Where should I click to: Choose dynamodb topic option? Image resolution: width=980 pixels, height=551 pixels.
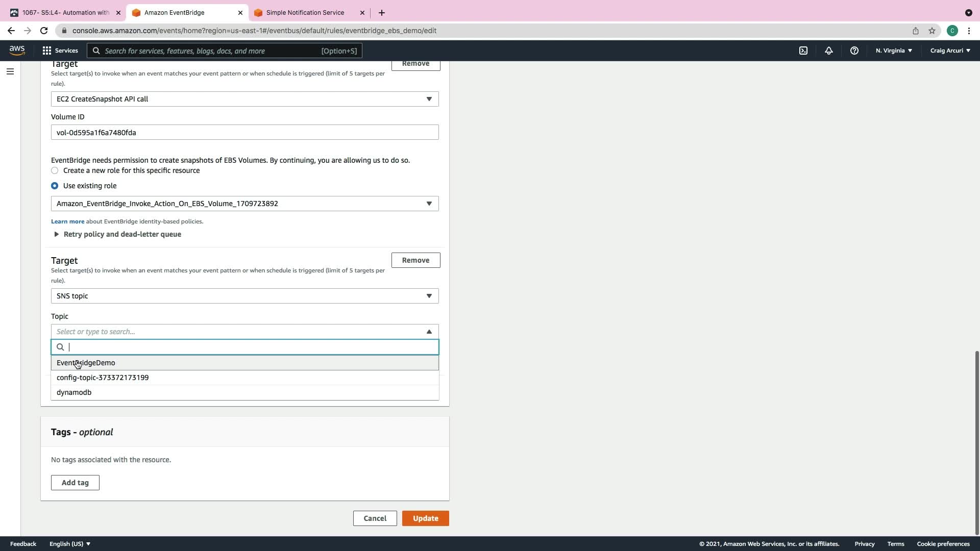pos(74,392)
